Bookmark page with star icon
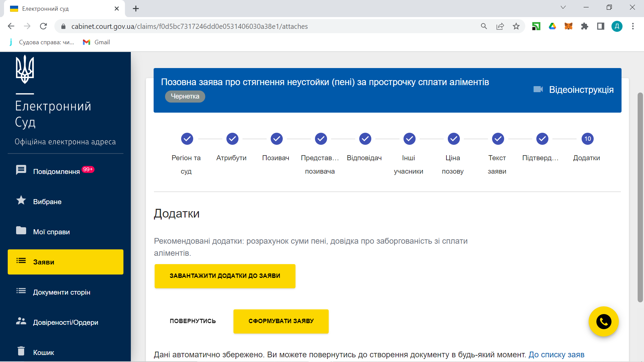644x362 pixels. 516,26
